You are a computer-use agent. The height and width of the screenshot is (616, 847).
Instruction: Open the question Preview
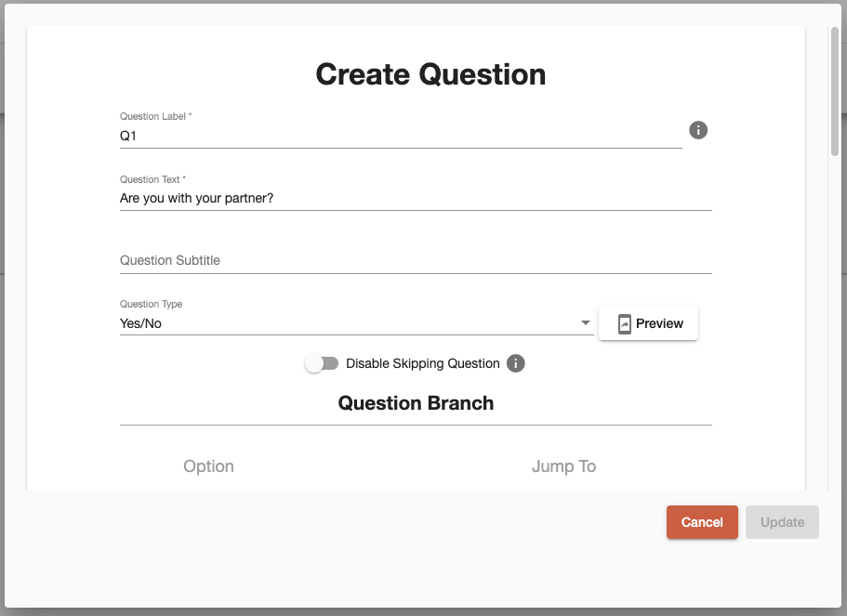(x=648, y=323)
